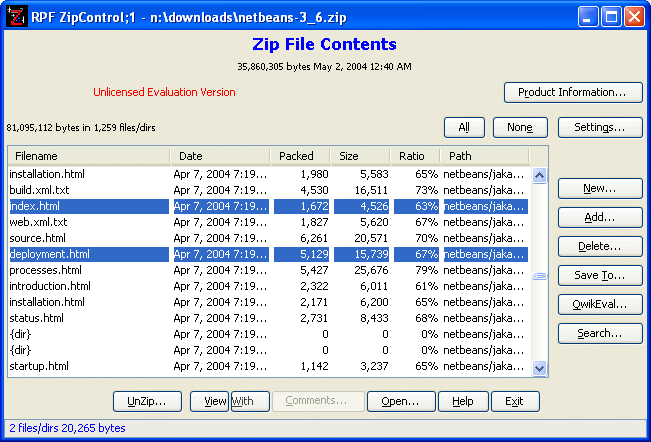Create a new zip with New button
Viewport: 651px width, 442px height.
click(600, 188)
